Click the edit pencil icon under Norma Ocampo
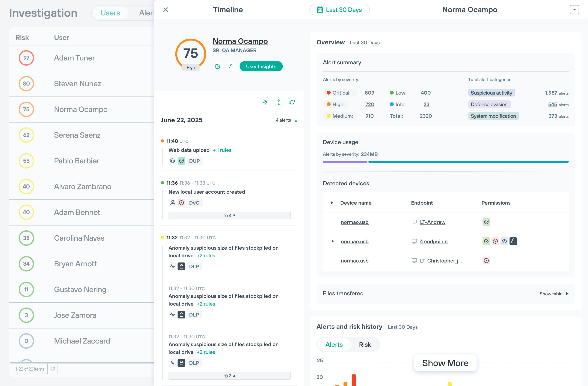The height and width of the screenshot is (386, 588). [218, 66]
